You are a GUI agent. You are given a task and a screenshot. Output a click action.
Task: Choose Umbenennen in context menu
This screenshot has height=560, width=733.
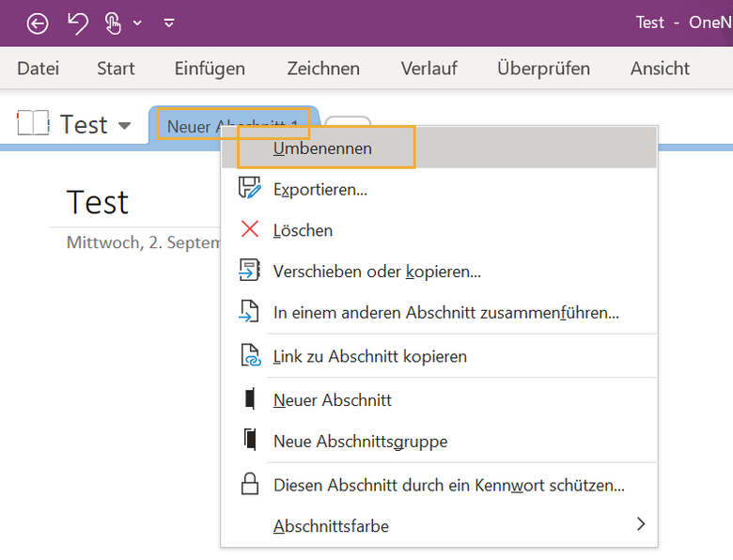point(439,148)
